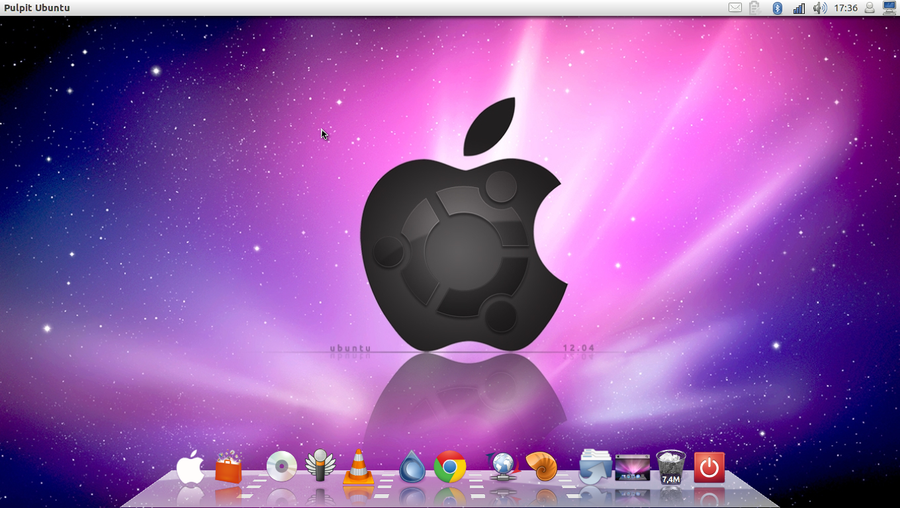Launch the winged microphone app in dock
This screenshot has height=508, width=900.
[320, 466]
